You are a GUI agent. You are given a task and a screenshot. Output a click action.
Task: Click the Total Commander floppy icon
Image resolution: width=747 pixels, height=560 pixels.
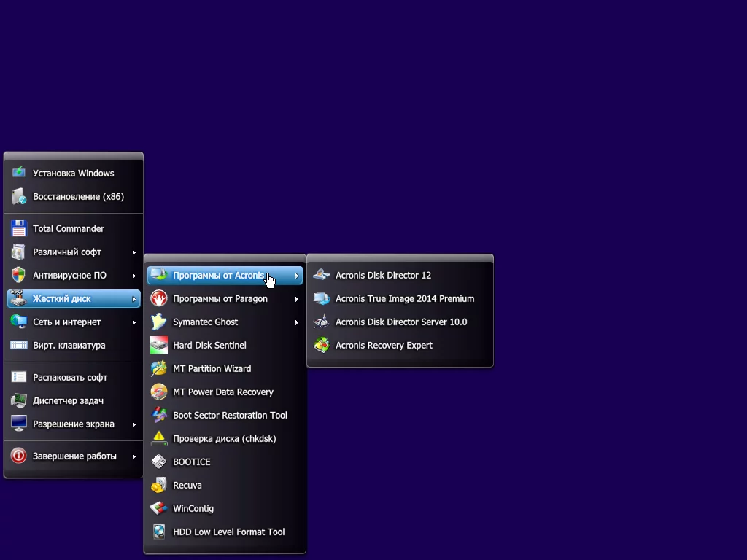18,228
